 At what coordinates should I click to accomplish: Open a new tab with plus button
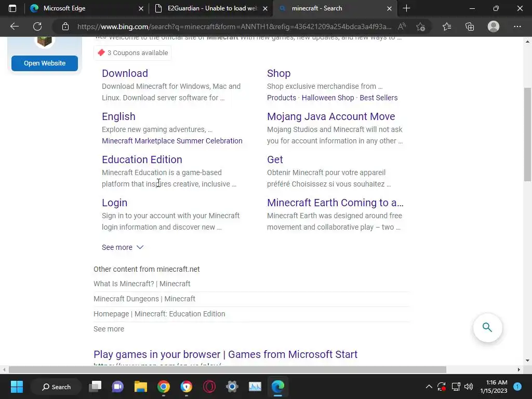[x=406, y=8]
